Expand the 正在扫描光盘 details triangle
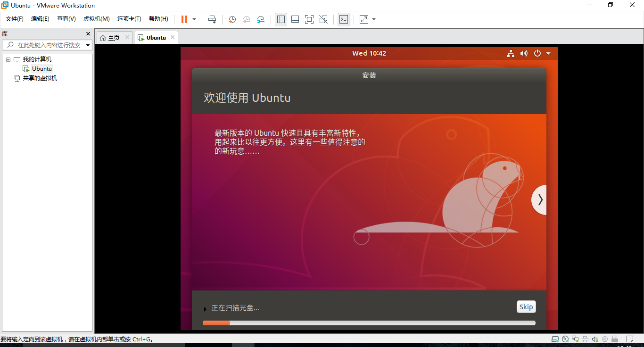 tap(205, 309)
